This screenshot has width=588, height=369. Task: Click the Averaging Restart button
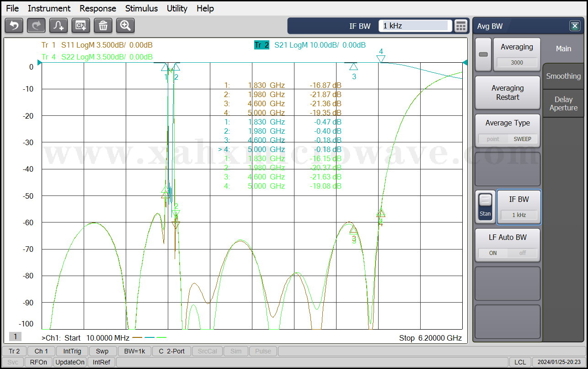508,92
